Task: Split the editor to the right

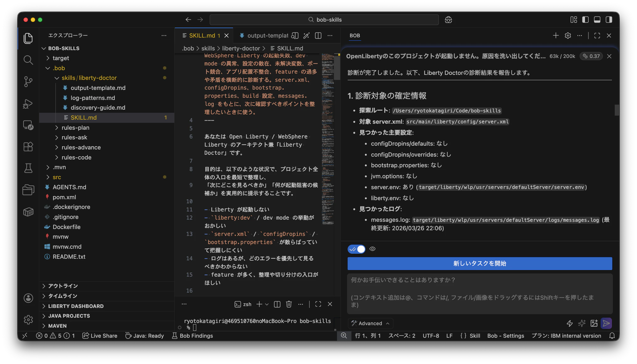Action: (318, 36)
